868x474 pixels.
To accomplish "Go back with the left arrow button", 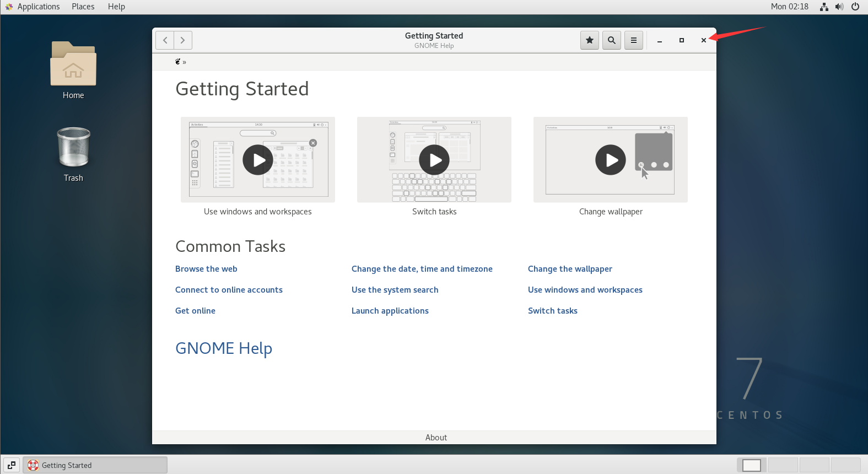I will click(x=165, y=40).
